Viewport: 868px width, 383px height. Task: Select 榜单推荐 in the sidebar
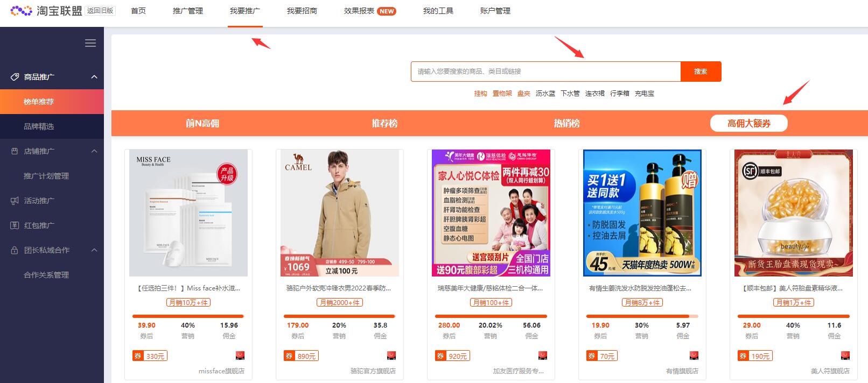pyautogui.click(x=52, y=102)
